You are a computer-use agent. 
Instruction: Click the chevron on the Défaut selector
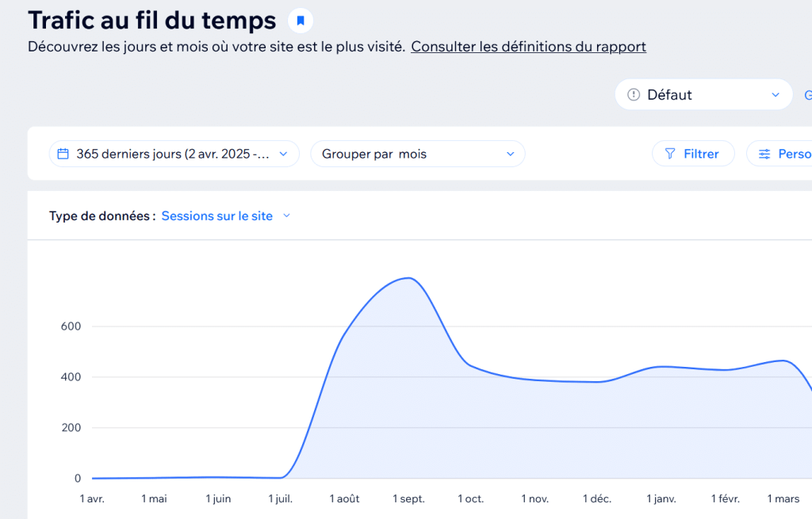(776, 94)
